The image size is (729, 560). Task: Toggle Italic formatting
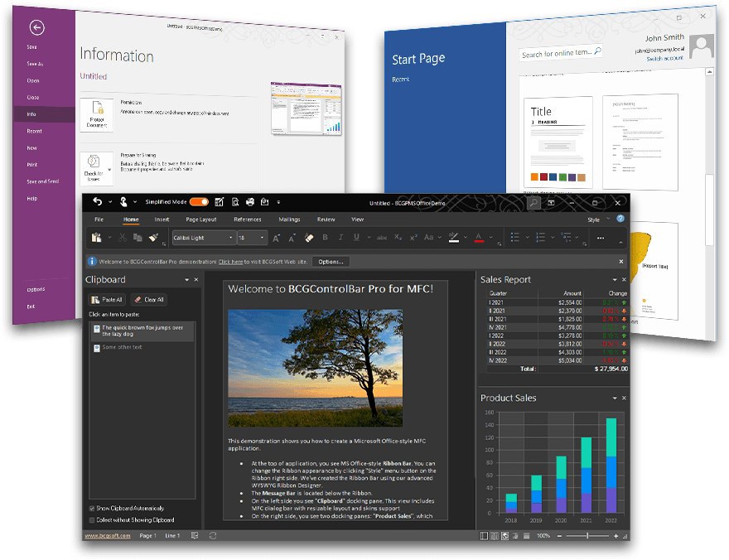coord(340,238)
